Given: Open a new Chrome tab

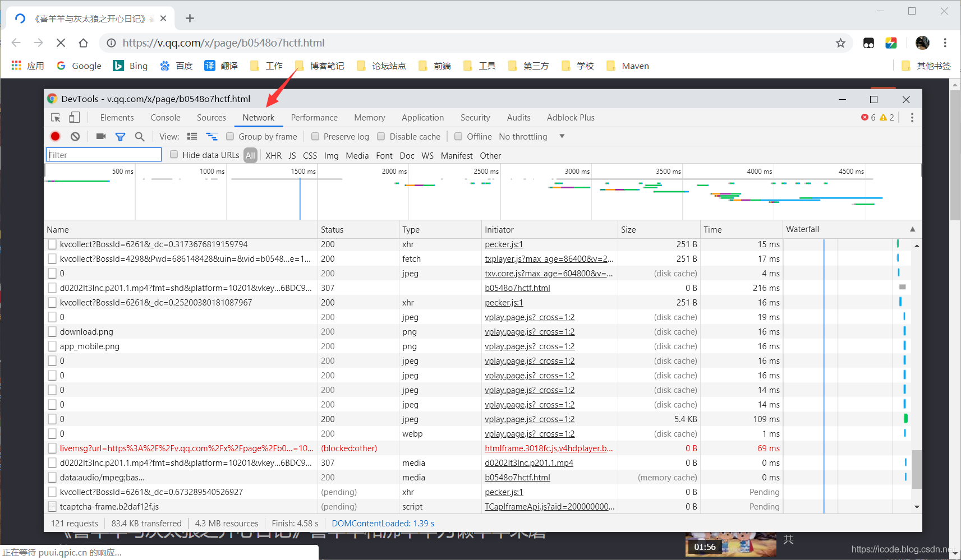Looking at the screenshot, I should pyautogui.click(x=190, y=18).
